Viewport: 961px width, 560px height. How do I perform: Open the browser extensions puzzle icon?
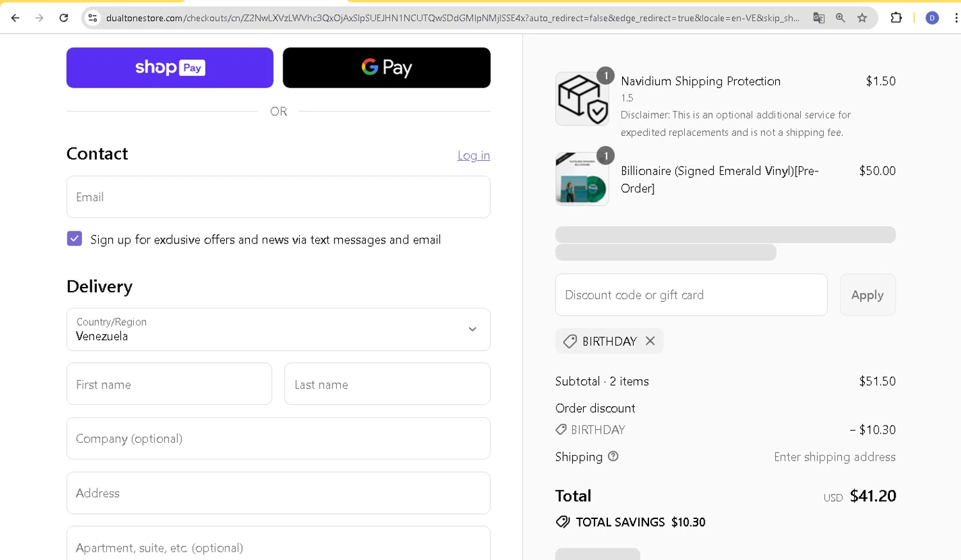tap(896, 18)
